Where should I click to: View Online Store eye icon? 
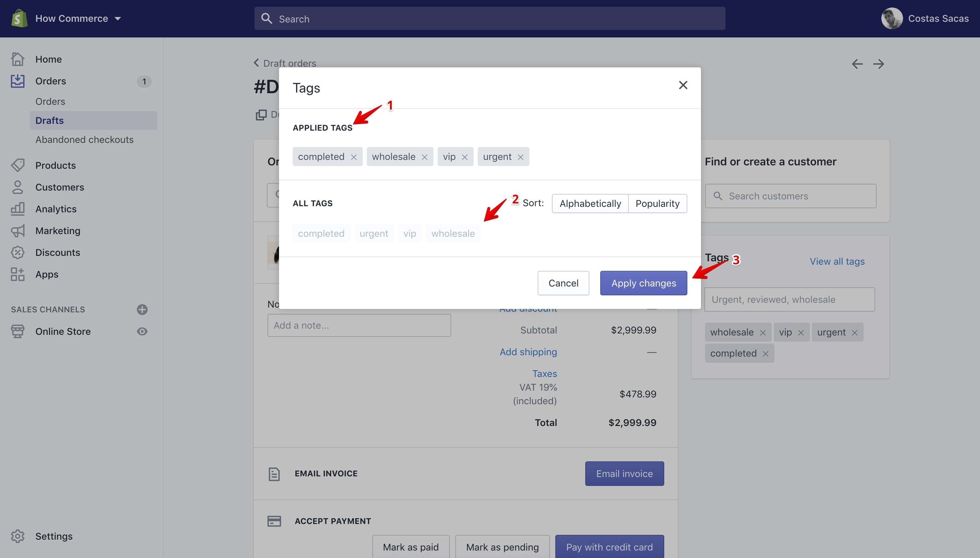point(142,331)
